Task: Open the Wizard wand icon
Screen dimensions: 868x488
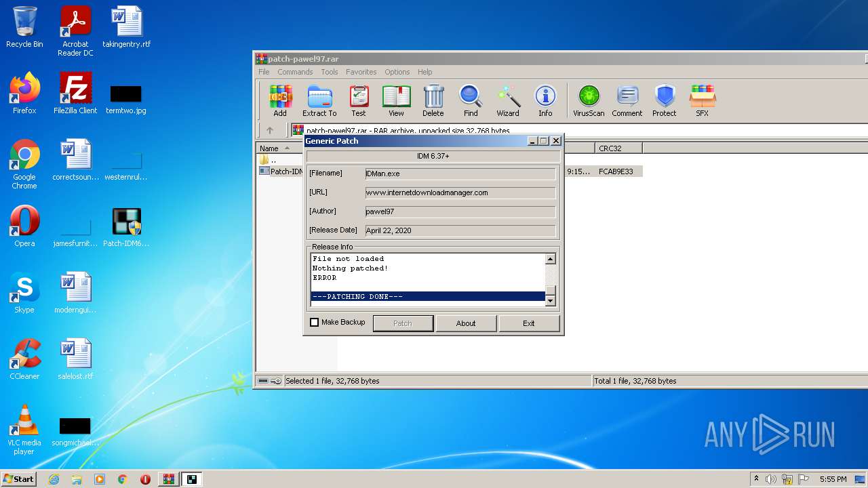Action: coord(508,101)
